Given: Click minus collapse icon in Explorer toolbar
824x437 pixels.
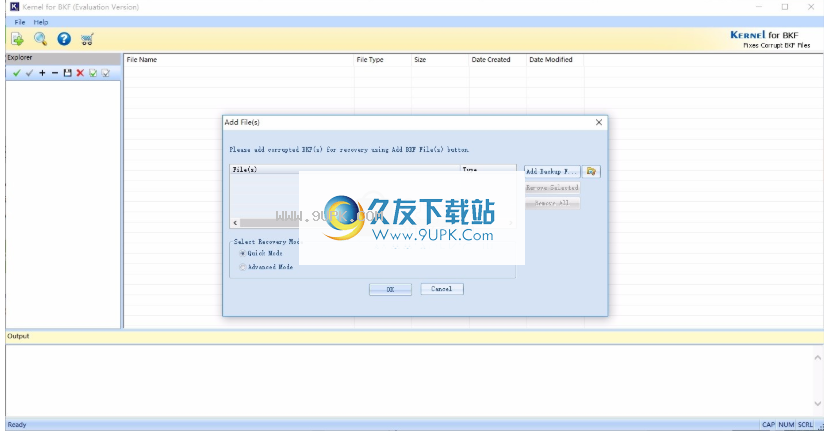Looking at the screenshot, I should point(55,73).
